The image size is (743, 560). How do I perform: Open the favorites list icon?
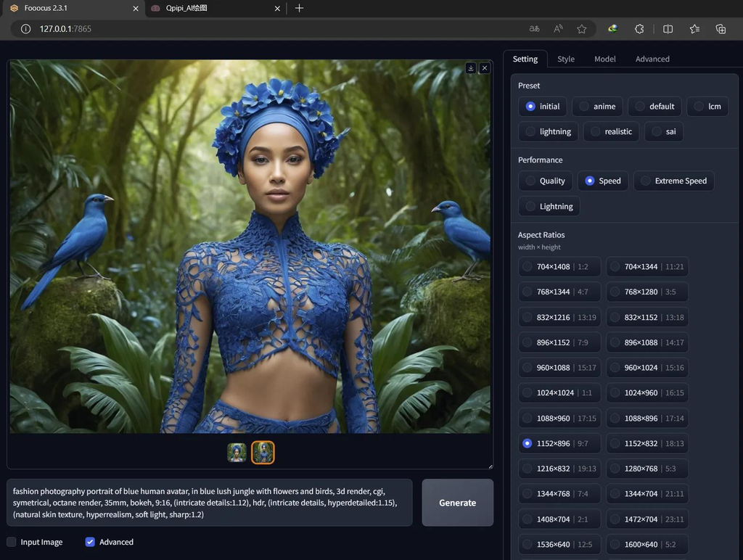tap(694, 29)
